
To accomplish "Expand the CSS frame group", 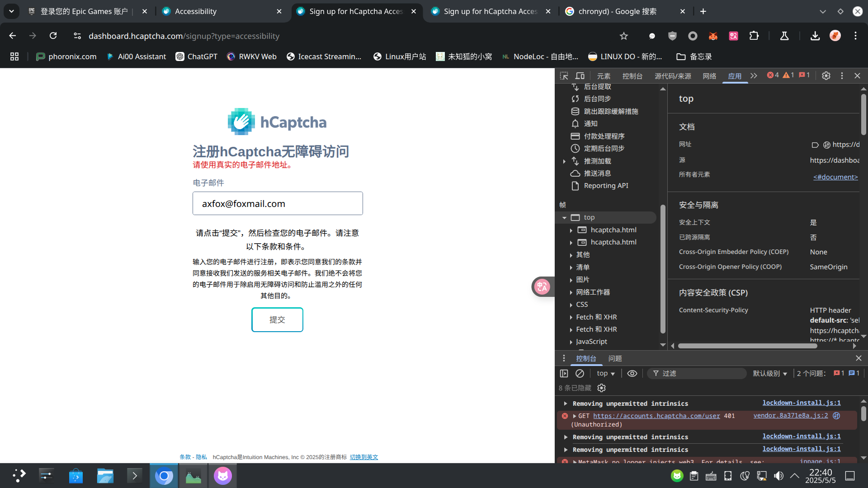I will (x=571, y=305).
